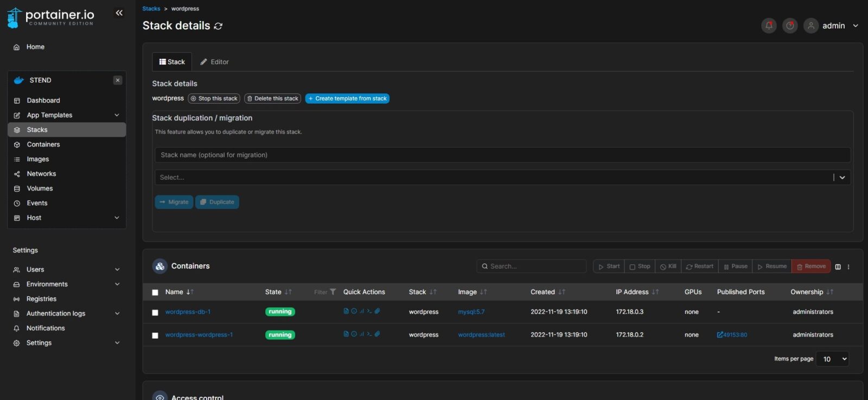The image size is (868, 400).
Task: Open the notifications bell icon
Action: click(769, 26)
